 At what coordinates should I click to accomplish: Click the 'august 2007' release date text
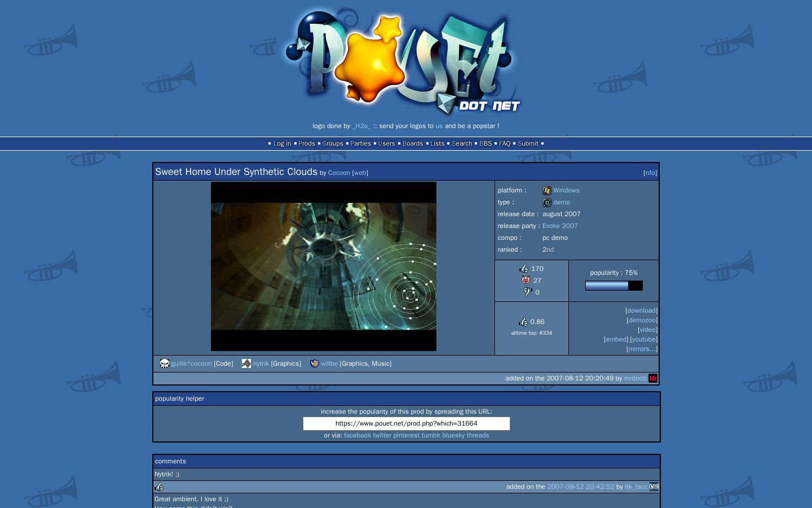point(562,214)
